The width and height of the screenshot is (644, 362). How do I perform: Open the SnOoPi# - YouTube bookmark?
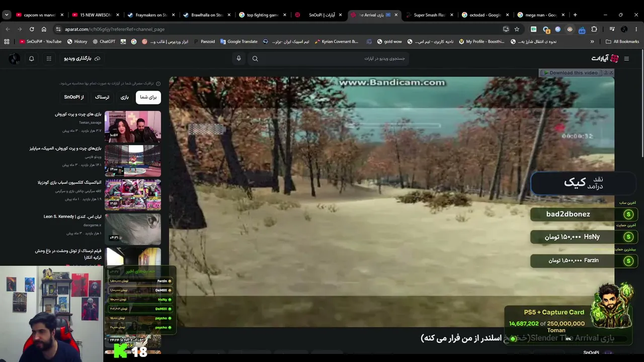point(40,42)
